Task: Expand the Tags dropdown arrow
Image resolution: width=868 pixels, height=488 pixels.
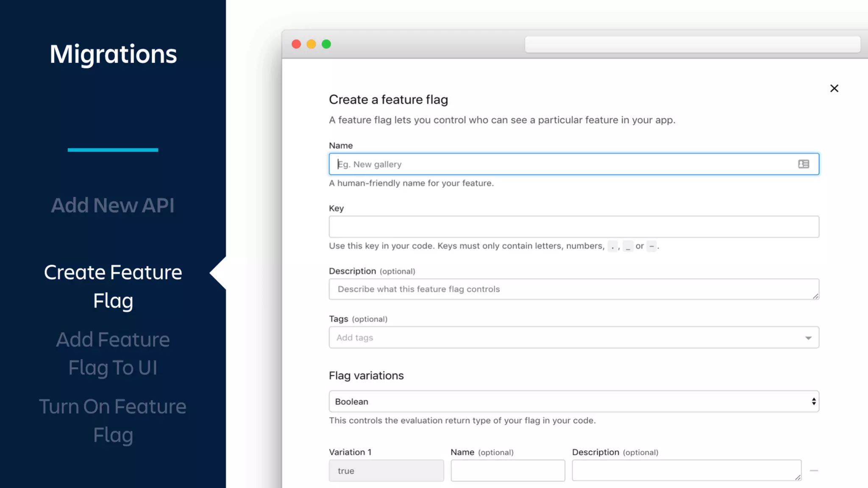Action: tap(808, 338)
